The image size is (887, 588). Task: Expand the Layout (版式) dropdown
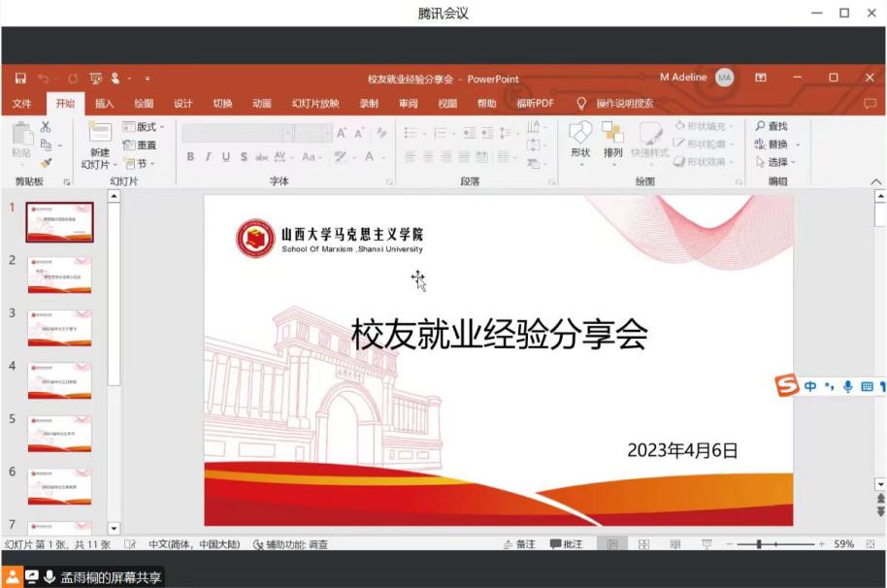pos(144,127)
